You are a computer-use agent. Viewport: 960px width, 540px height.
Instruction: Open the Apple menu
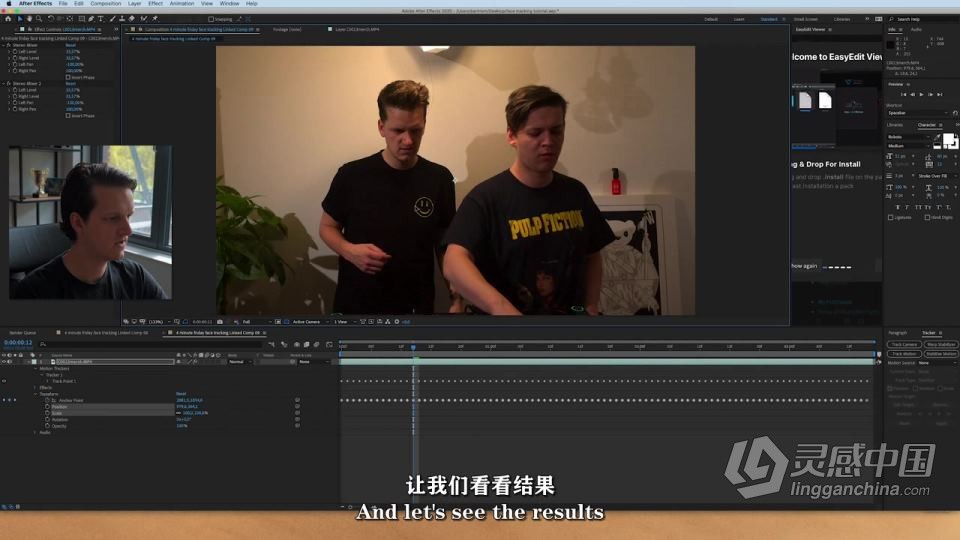pyautogui.click(x=9, y=4)
